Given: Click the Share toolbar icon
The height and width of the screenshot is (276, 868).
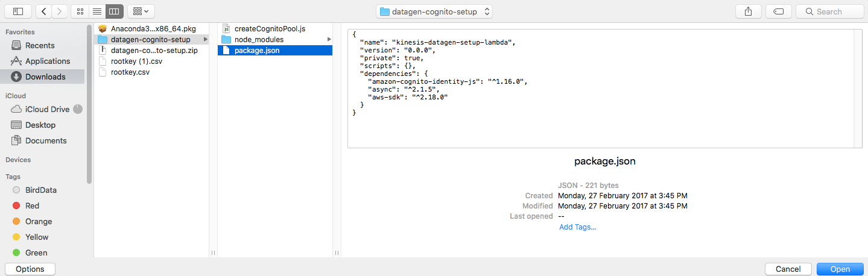Looking at the screenshot, I should click(x=749, y=11).
